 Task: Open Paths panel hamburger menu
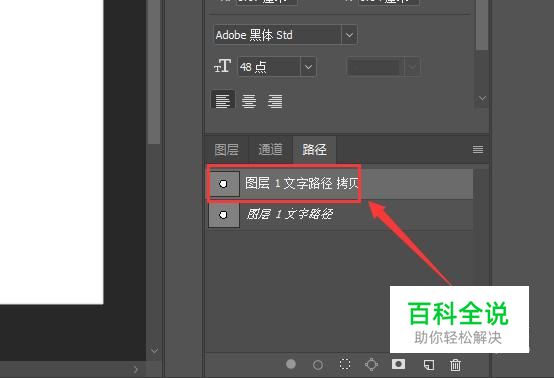click(x=478, y=149)
